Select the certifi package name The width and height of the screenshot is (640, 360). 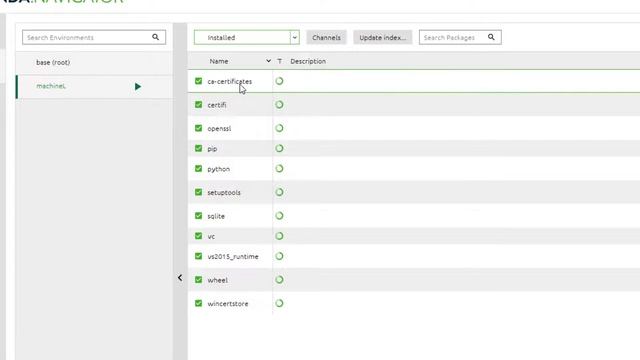coord(217,105)
